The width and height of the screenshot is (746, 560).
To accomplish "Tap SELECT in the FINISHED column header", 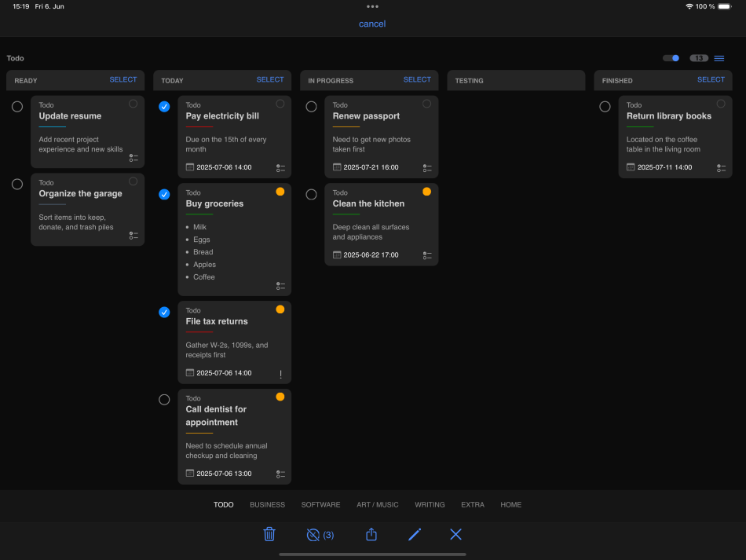I will pyautogui.click(x=711, y=80).
